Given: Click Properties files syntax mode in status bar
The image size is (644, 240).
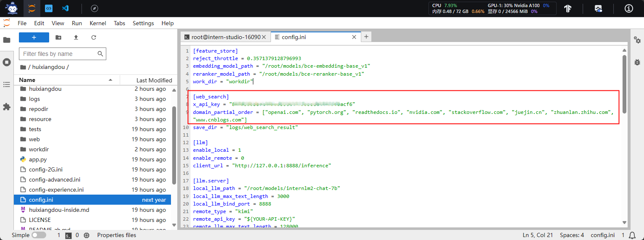Looking at the screenshot, I should click(x=116, y=235).
